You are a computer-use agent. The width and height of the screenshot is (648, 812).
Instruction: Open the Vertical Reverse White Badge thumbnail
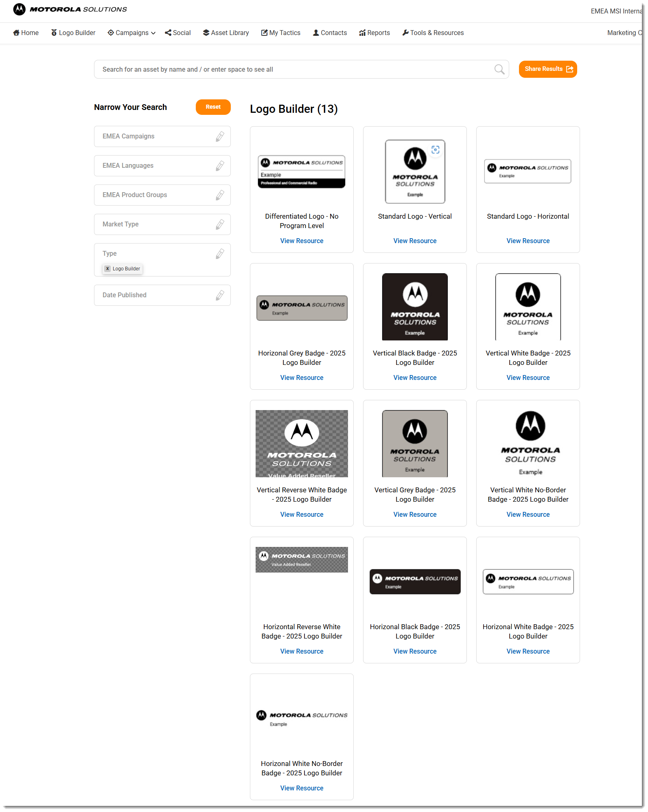tap(302, 443)
